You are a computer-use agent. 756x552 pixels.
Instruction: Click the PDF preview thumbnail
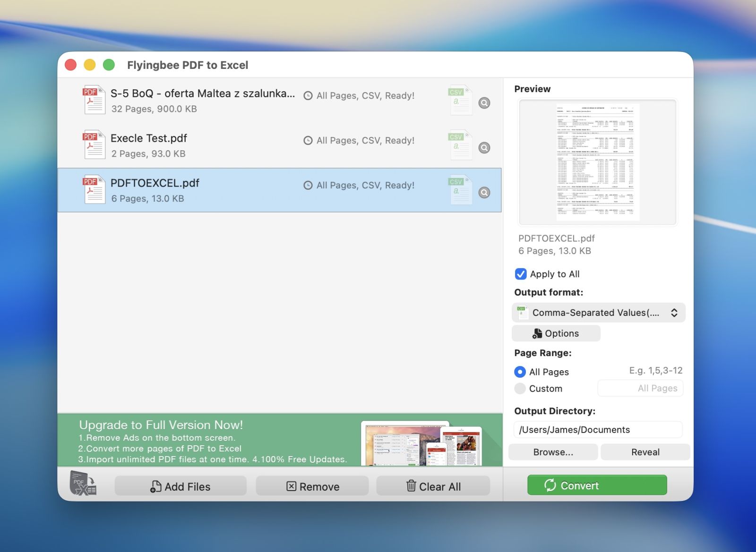click(x=598, y=162)
